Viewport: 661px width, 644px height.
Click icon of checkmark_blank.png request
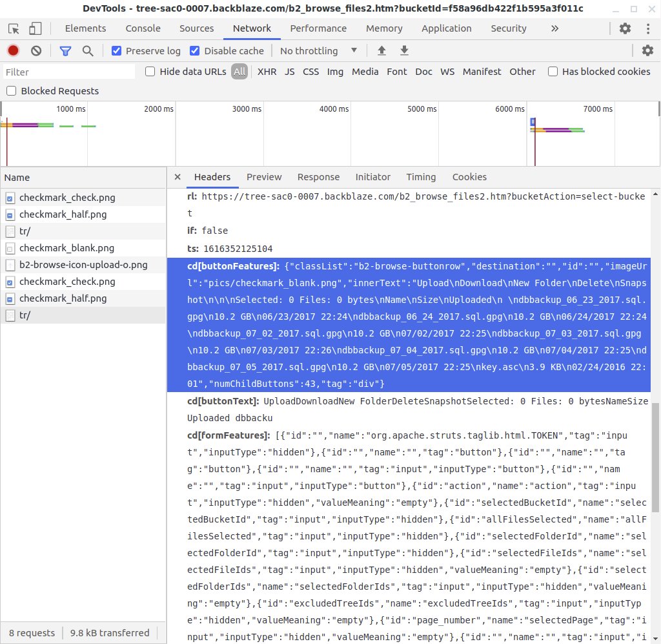pos(10,249)
